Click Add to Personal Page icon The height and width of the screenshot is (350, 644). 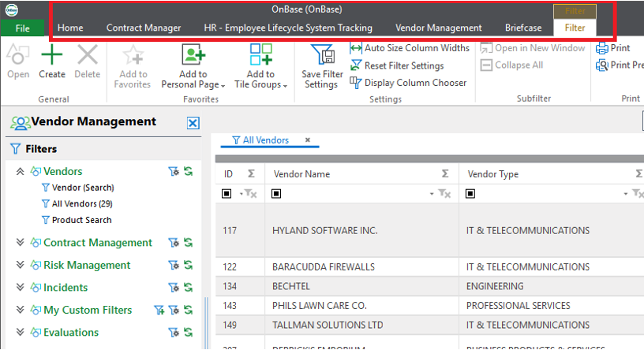[193, 55]
